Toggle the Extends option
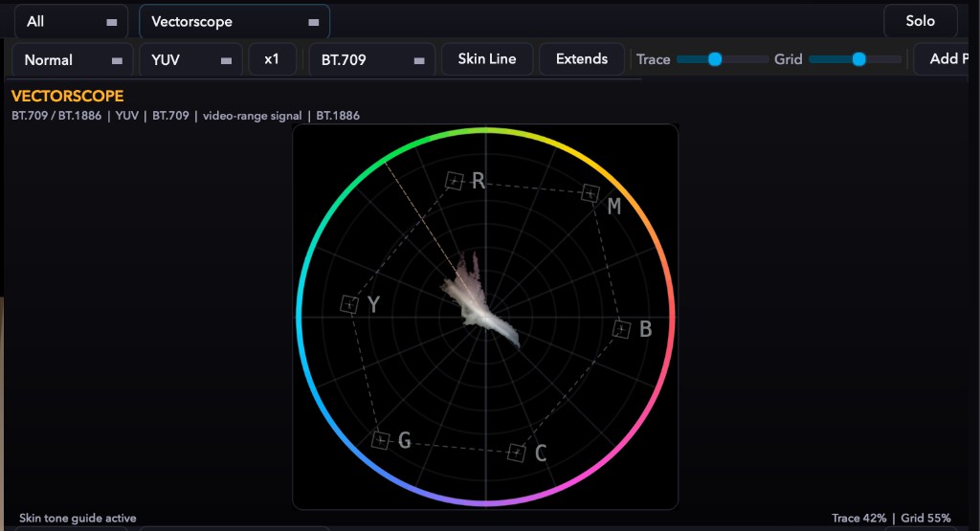The image size is (980, 531). pyautogui.click(x=581, y=59)
